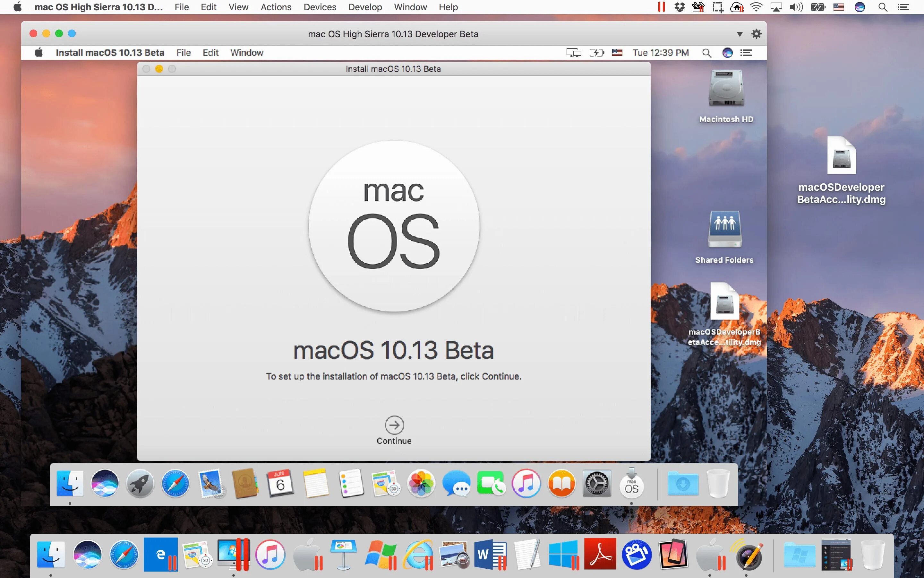
Task: Open TextEdit in the host dock
Action: (527, 554)
